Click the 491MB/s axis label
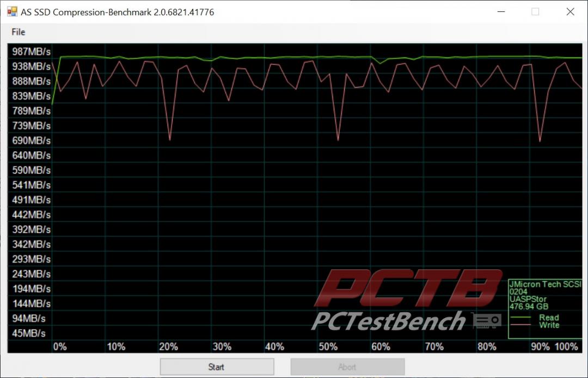This screenshot has height=378, width=588. coord(31,200)
